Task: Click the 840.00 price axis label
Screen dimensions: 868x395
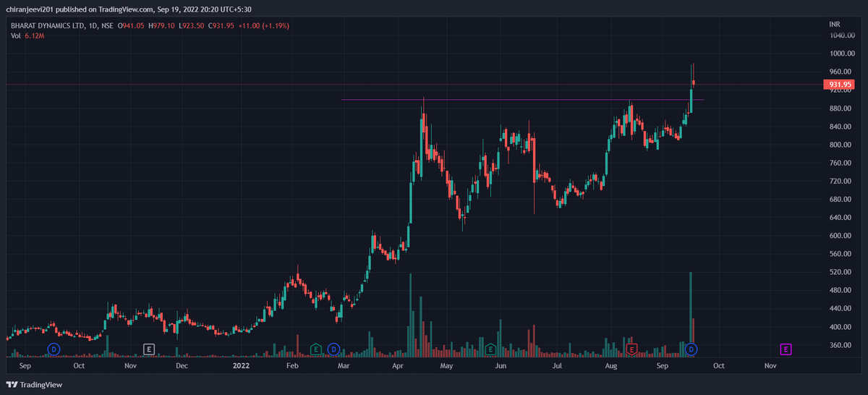Action: click(x=840, y=127)
